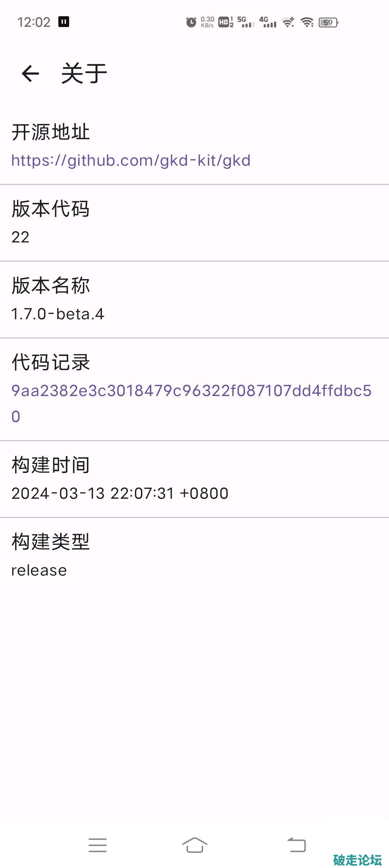Image resolution: width=389 pixels, height=868 pixels.
Task: Tap the network speed KB/s indicator
Action: coord(207,22)
